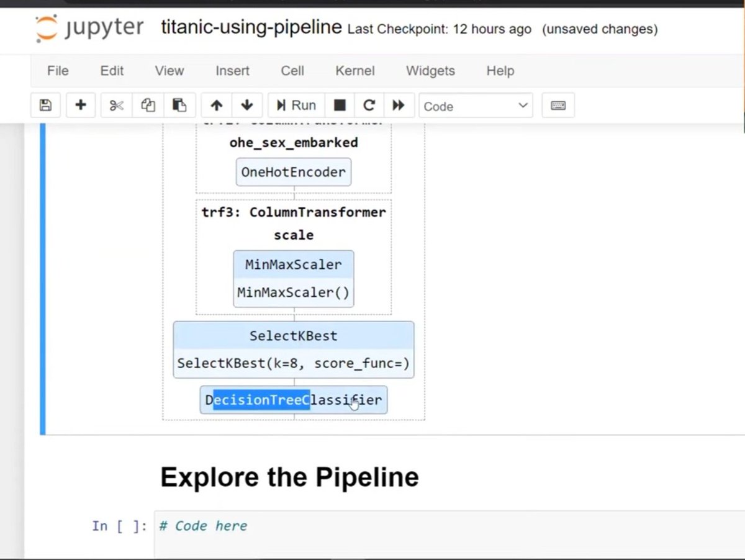The width and height of the screenshot is (745, 560).
Task: Open the Widgets menu
Action: click(x=430, y=71)
